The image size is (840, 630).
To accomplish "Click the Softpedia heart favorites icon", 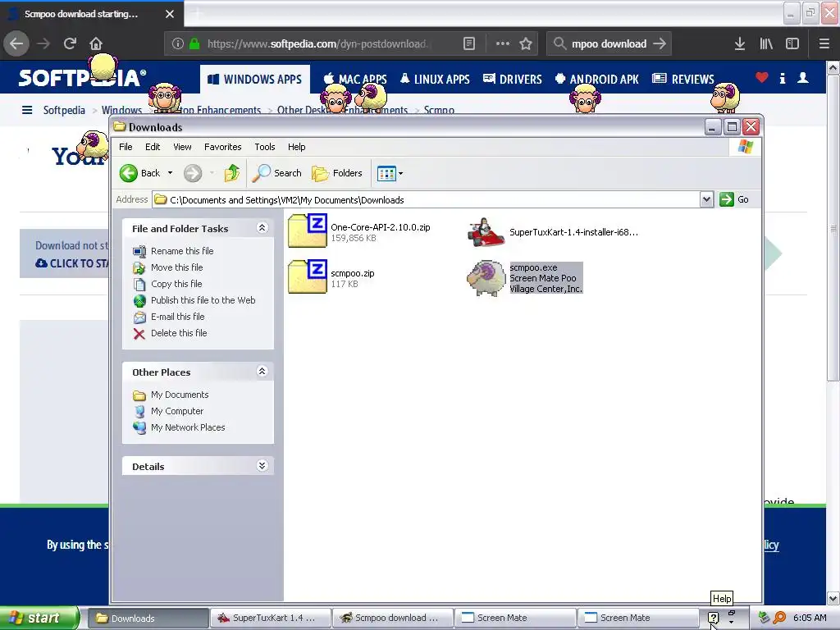I will click(762, 78).
